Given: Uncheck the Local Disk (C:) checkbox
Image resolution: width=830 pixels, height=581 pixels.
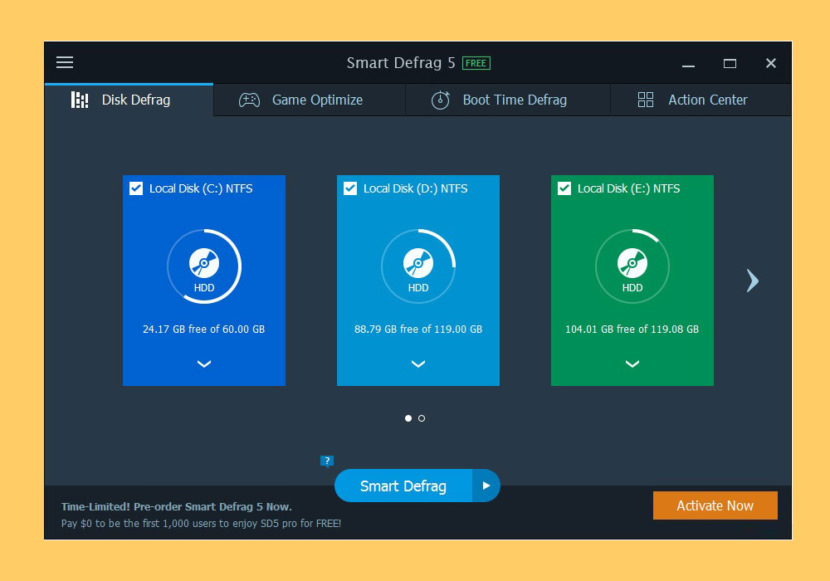Looking at the screenshot, I should 136,188.
